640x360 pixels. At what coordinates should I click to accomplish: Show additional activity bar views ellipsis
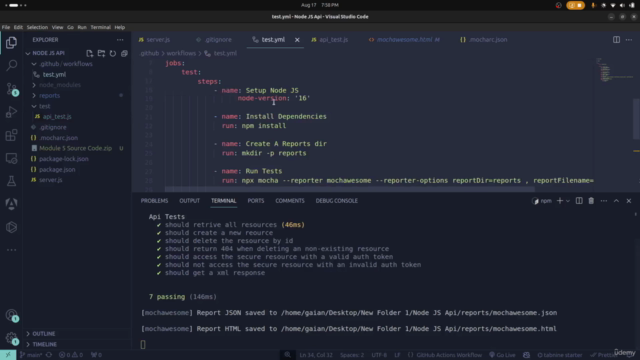point(11,250)
